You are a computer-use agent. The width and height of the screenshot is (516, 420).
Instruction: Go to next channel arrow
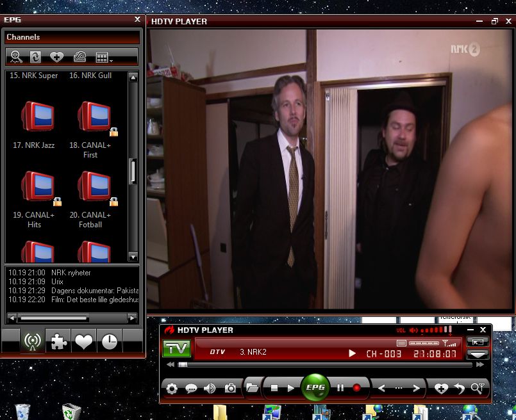click(416, 389)
